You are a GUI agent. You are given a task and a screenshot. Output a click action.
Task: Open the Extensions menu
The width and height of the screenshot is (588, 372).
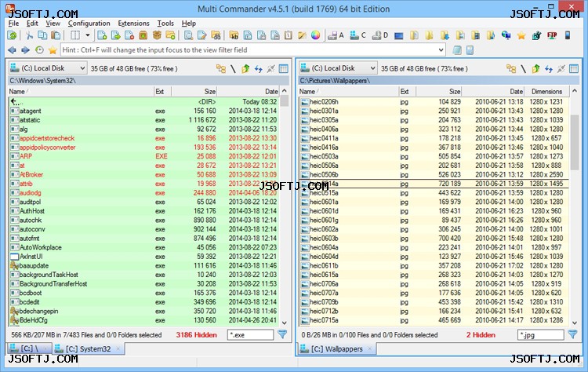[x=133, y=24]
